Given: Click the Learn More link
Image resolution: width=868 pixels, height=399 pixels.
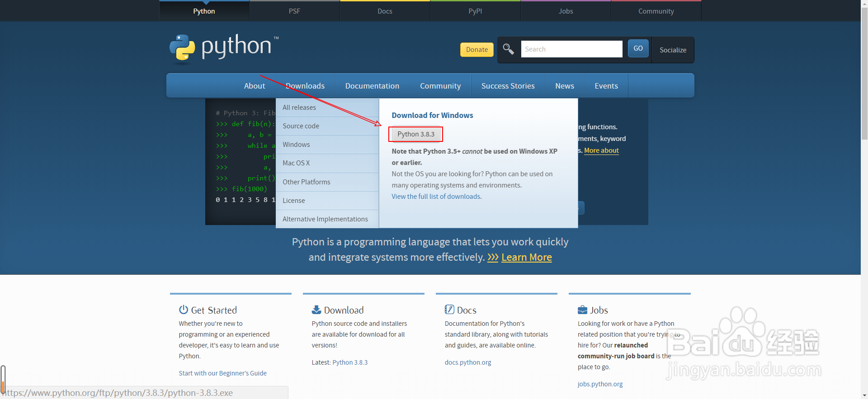Looking at the screenshot, I should [527, 258].
